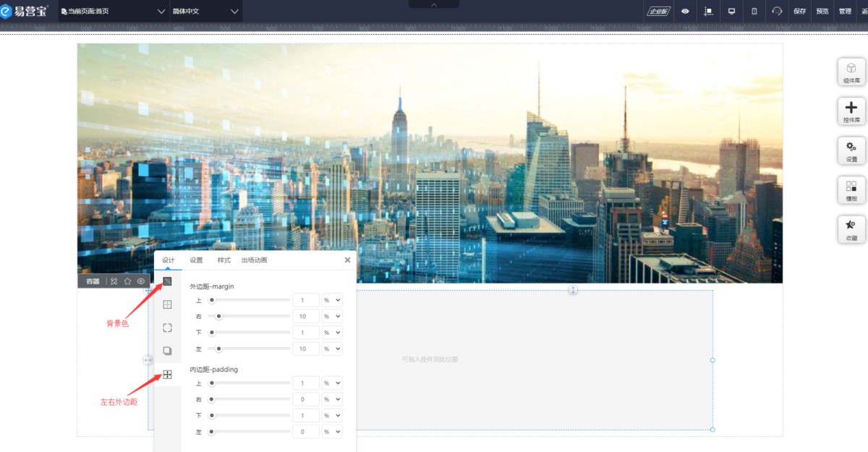
Task: Click the 外边距-margin heading
Action: 212,286
